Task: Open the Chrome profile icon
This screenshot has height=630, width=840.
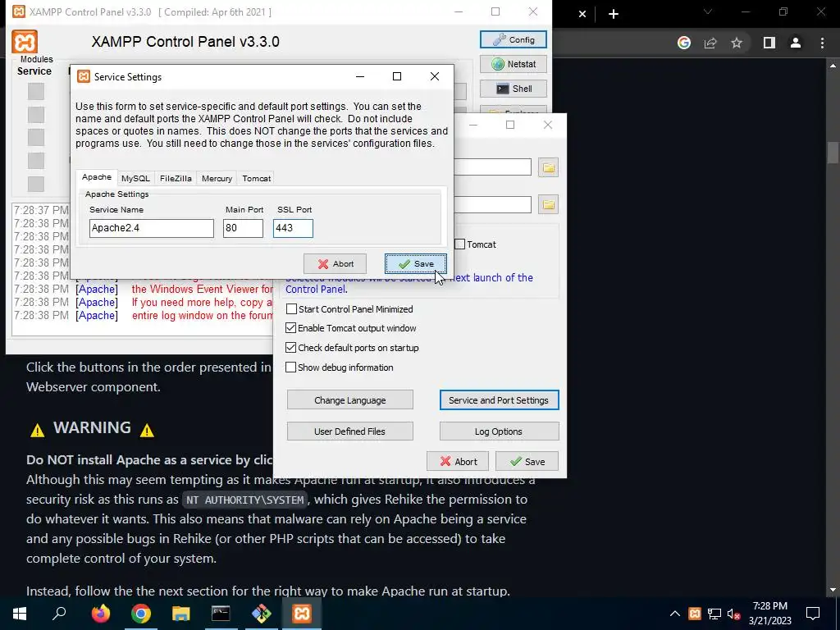Action: (796, 43)
